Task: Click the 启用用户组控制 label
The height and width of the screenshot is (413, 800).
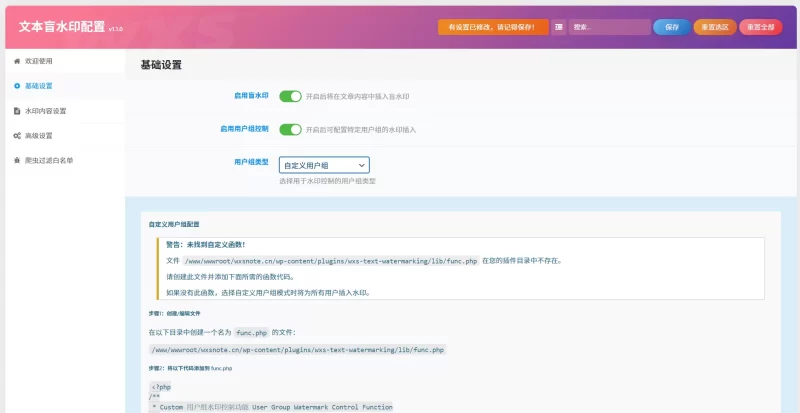Action: 244,129
